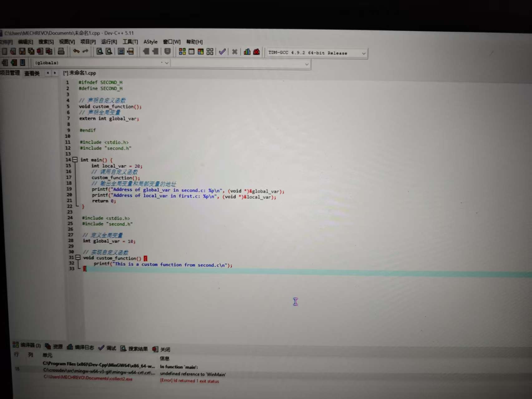Click the gray shield-shaped toolbar icon
This screenshot has width=532, height=399.
tap(167, 51)
